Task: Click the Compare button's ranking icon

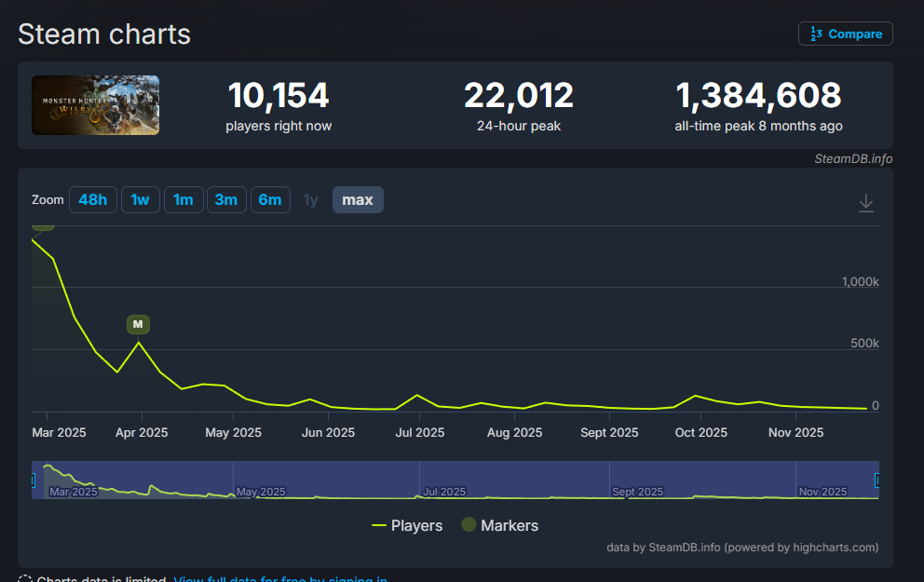Action: pyautogui.click(x=815, y=34)
